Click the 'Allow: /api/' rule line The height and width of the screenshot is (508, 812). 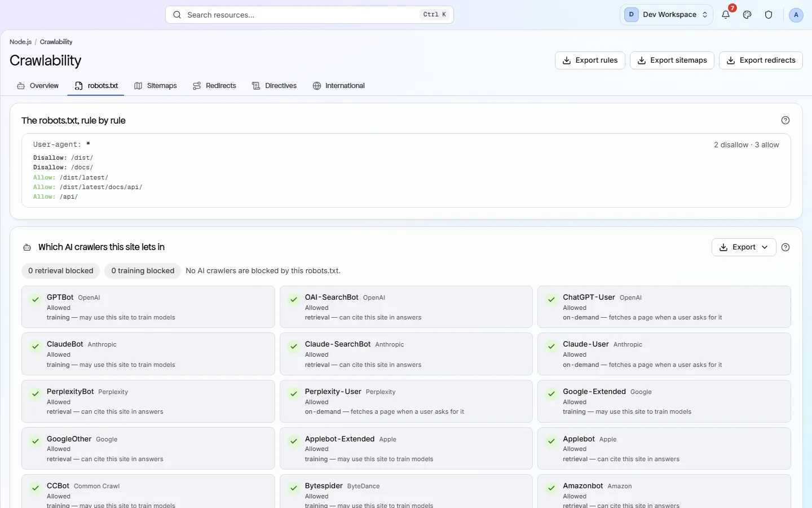[x=55, y=197]
